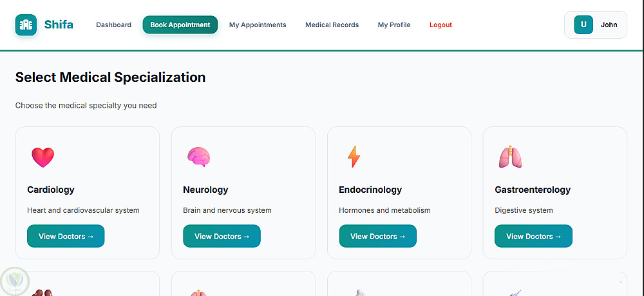Click the green leaf badge icon

click(14, 281)
